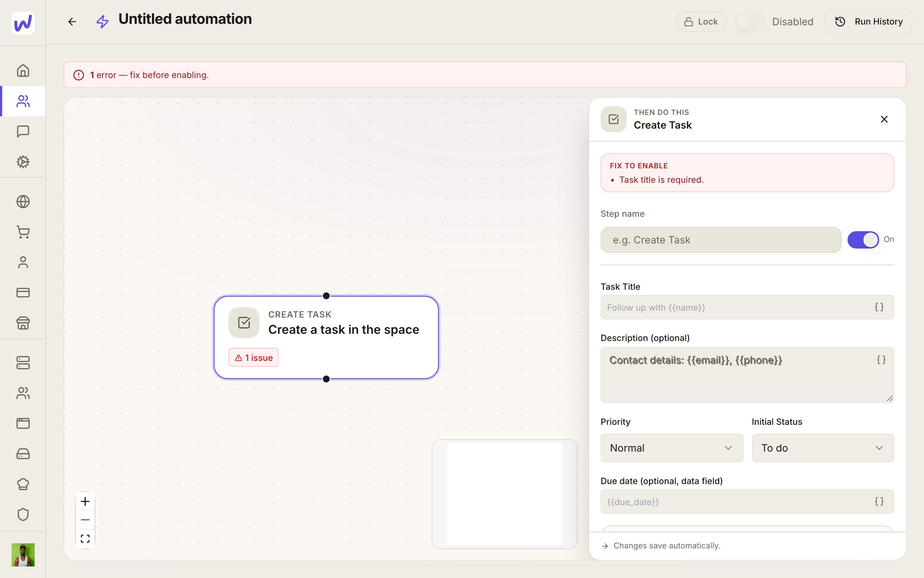Image resolution: width=924 pixels, height=578 pixels.
Task: Zoom in on the canvas
Action: click(85, 501)
